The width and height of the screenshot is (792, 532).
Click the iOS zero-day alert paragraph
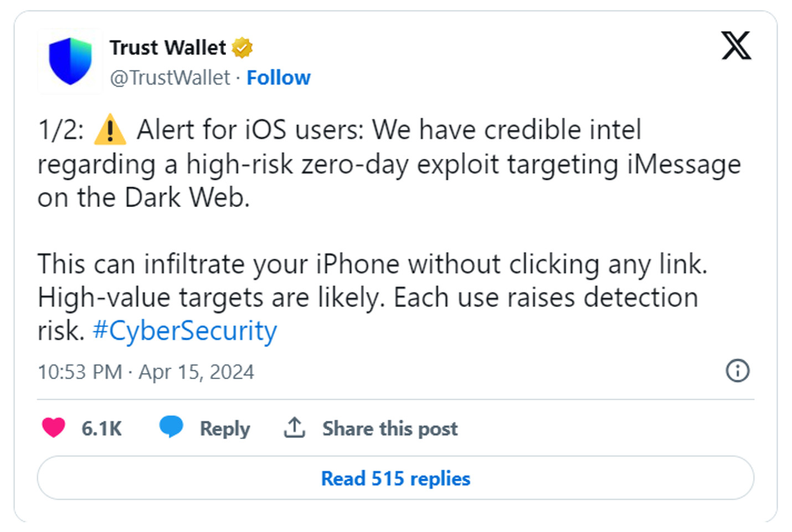(388, 164)
